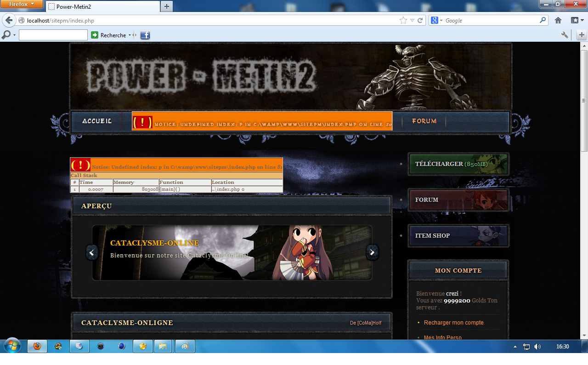Open the bookmarks menu star button
Screen dimensions: 588x365
click(x=577, y=20)
